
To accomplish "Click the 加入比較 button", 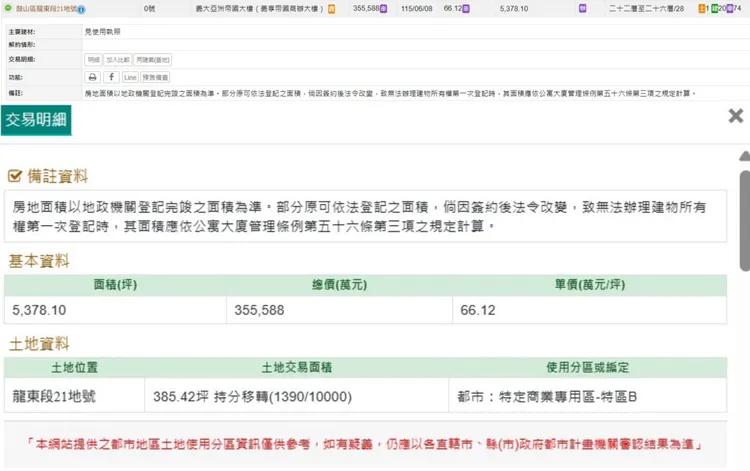I will point(118,60).
